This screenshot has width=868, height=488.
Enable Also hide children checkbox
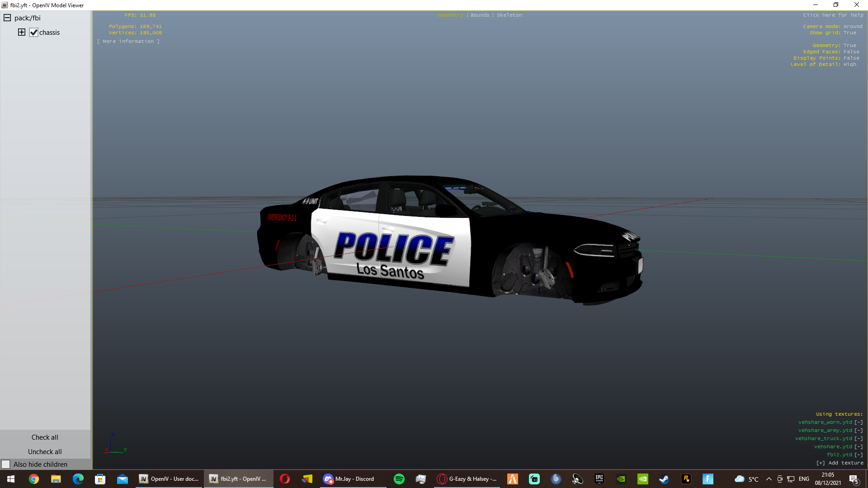6,464
